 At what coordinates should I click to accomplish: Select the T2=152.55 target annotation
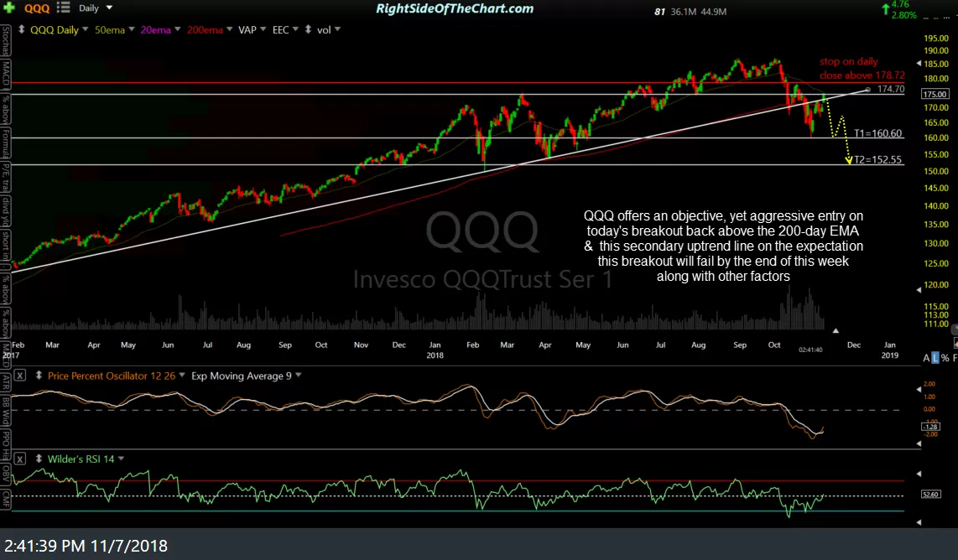click(877, 159)
